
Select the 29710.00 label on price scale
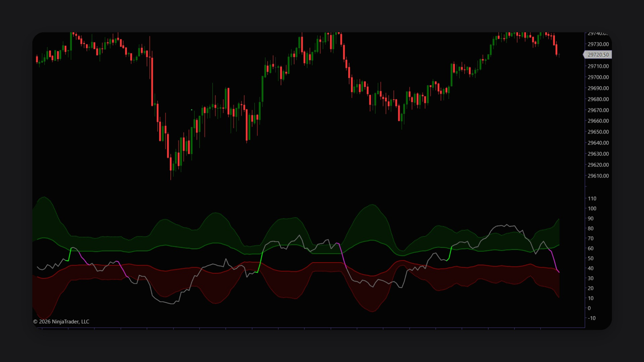(x=598, y=66)
